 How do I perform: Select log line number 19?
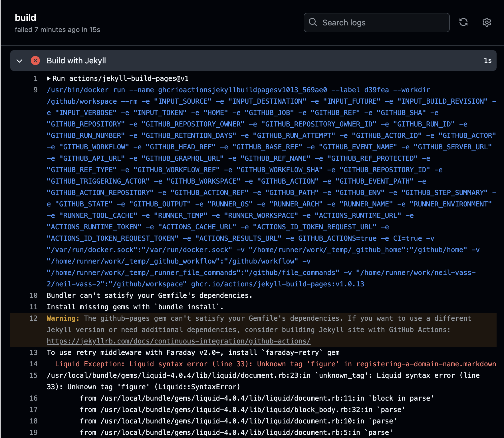34,433
